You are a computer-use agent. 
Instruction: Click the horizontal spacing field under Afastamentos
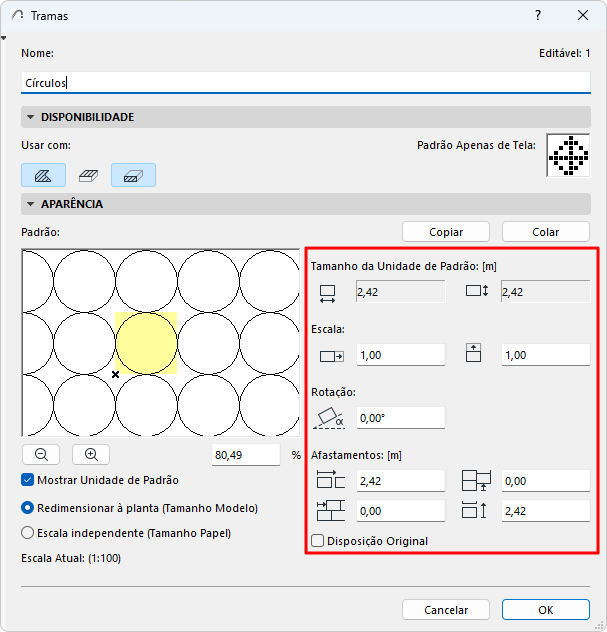tap(401, 481)
